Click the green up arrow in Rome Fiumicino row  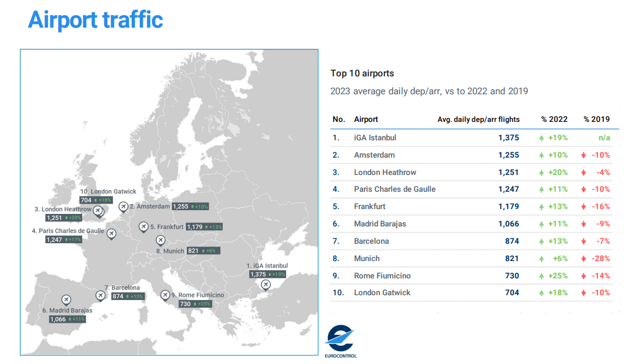tap(541, 276)
